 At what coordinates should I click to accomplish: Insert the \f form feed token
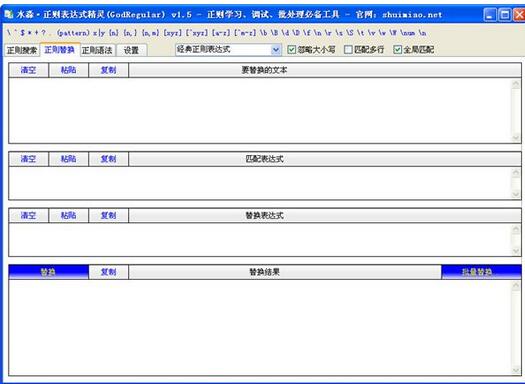[307, 33]
